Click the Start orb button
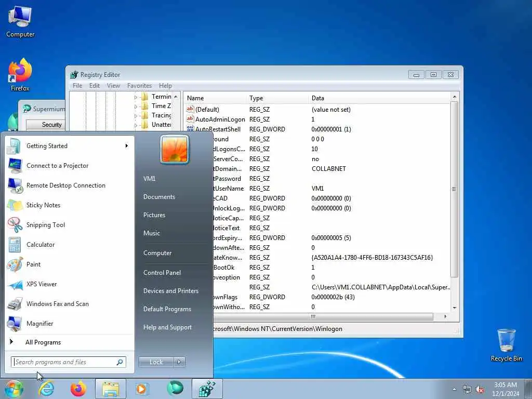Viewport: 532px width, 399px height. (14, 389)
